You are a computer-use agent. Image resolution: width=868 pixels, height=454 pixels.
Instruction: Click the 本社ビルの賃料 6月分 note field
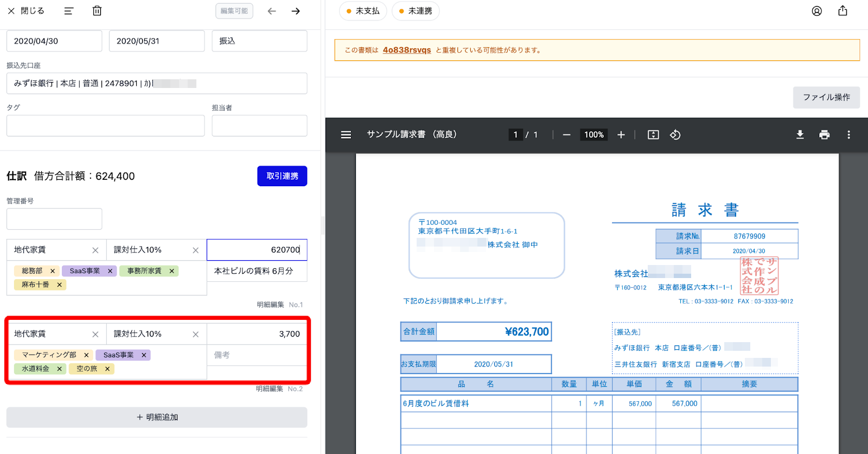pyautogui.click(x=257, y=271)
